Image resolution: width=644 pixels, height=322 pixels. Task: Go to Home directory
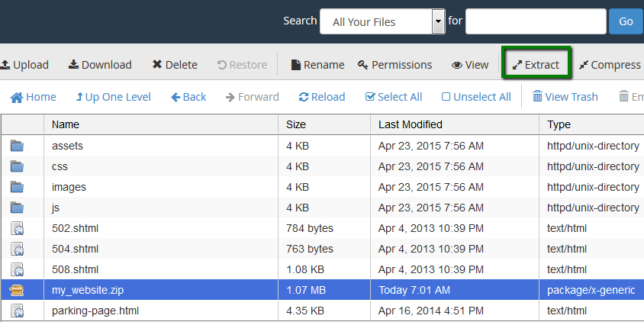tap(33, 97)
